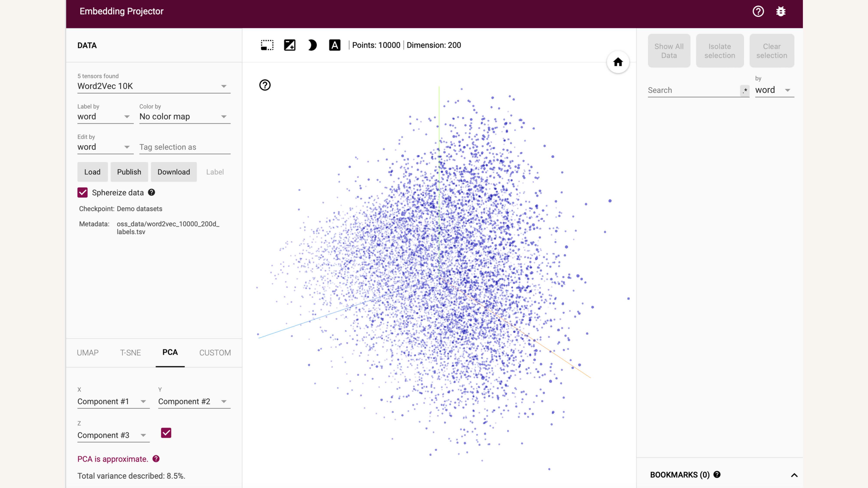The image size is (868, 488).
Task: Toggle regex search button
Action: (x=745, y=90)
